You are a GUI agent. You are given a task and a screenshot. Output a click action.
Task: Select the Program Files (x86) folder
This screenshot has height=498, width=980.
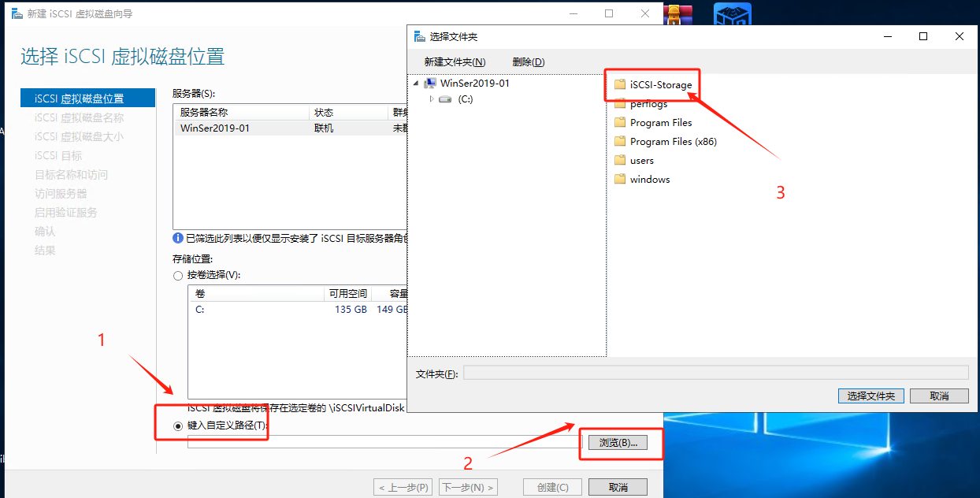(x=666, y=142)
